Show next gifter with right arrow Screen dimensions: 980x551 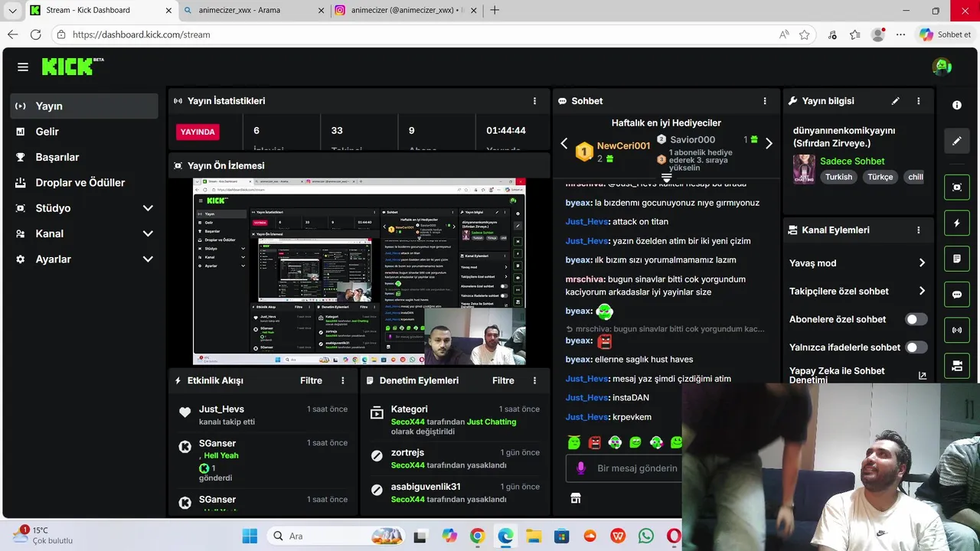pos(769,143)
